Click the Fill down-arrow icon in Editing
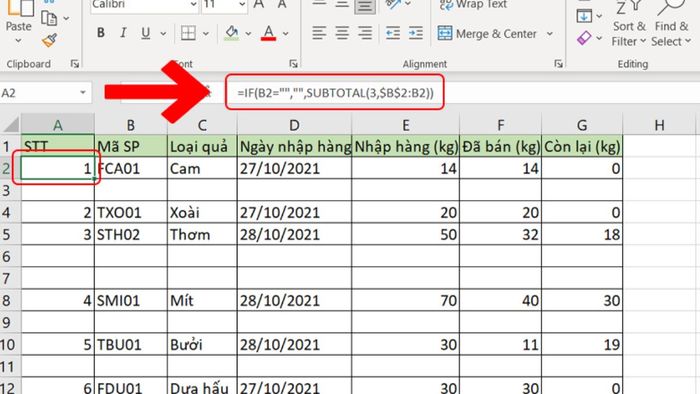Image resolution: width=700 pixels, height=394 pixels. (x=584, y=16)
